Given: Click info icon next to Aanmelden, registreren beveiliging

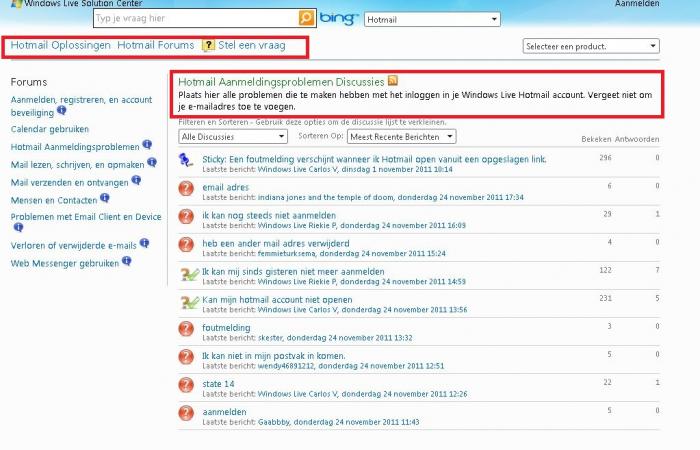Looking at the screenshot, I should click(x=62, y=110).
